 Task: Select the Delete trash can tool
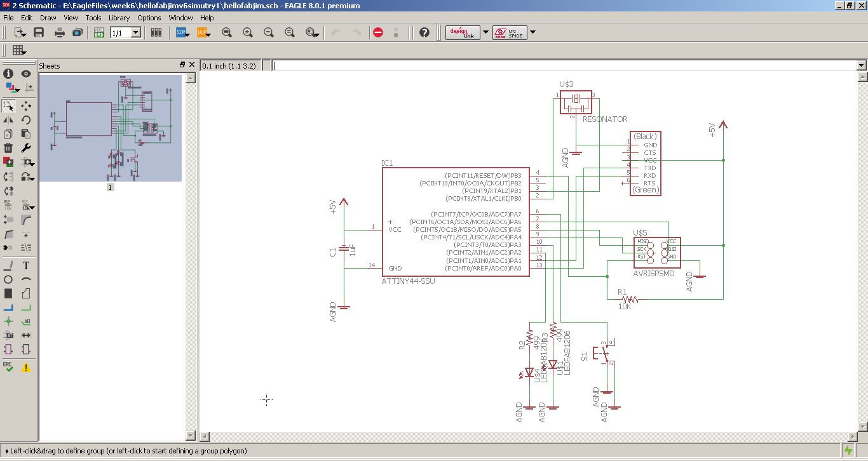(8, 148)
